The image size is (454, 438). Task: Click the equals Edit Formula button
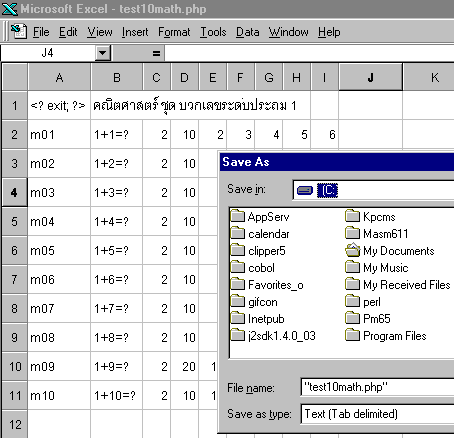(156, 53)
